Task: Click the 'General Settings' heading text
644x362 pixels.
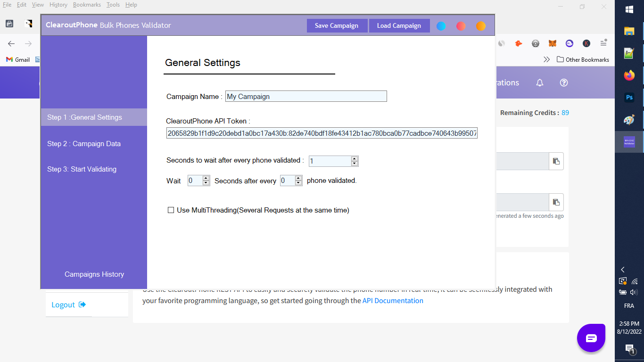Action: click(x=203, y=63)
